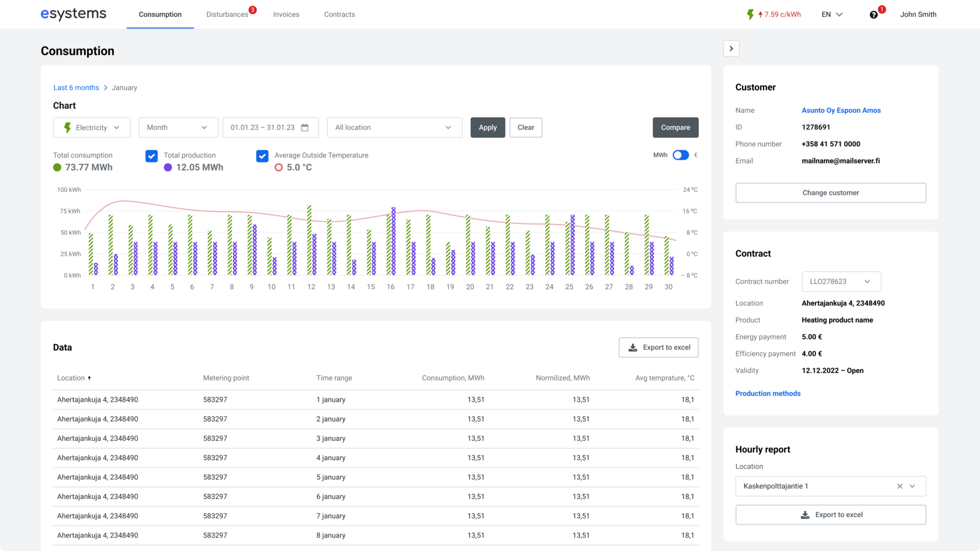Viewport: 980px width, 551px height.
Task: Click the electricity price lightning bolt icon
Action: pyautogui.click(x=750, y=15)
